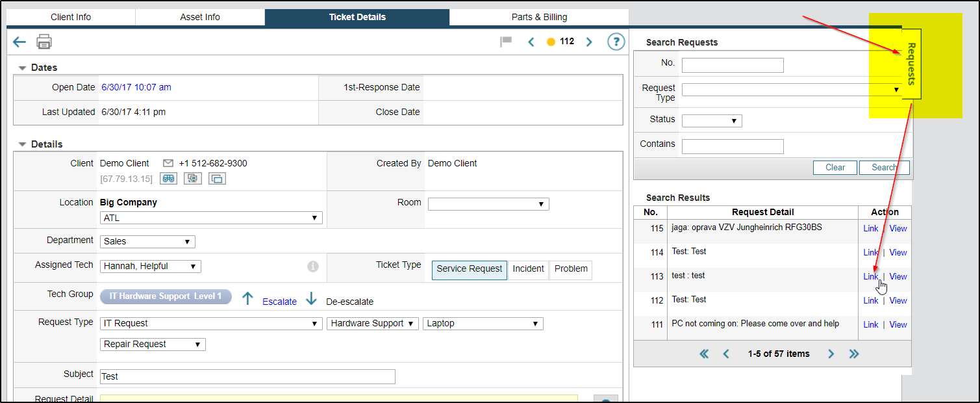Click the binoculars icon next to IP address

click(168, 178)
